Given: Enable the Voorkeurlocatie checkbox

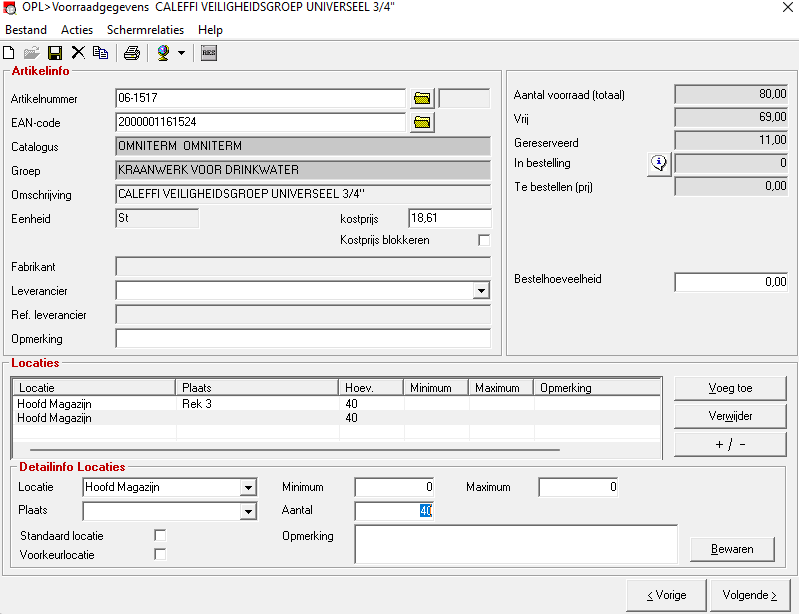Looking at the screenshot, I should point(160,554).
